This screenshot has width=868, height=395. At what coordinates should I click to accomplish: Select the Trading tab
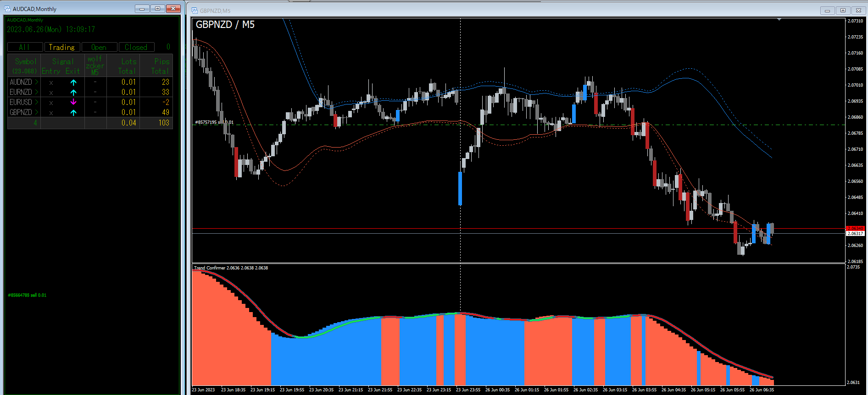(62, 47)
